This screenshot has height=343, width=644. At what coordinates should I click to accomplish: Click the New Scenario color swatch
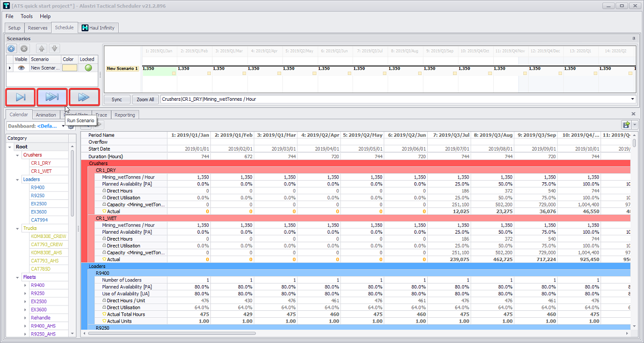[x=70, y=68]
